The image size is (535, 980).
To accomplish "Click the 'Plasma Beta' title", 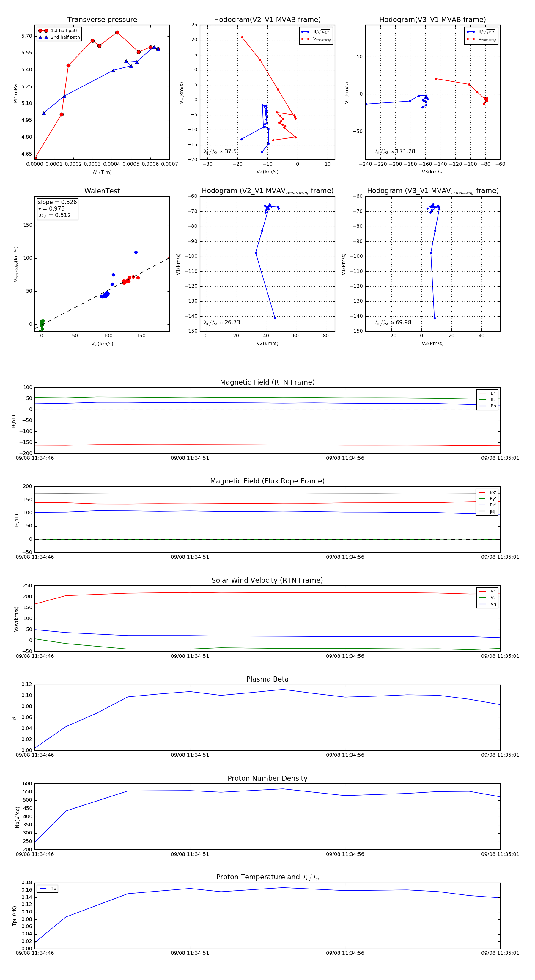I will (267, 679).
